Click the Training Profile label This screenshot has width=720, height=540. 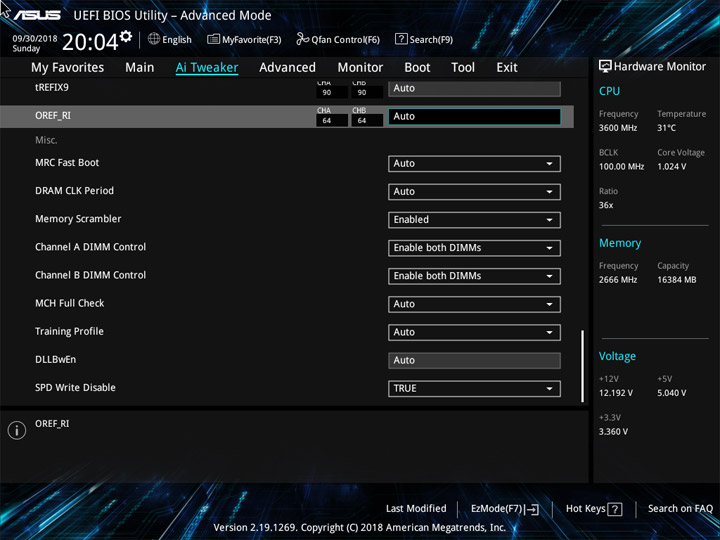[x=69, y=332]
